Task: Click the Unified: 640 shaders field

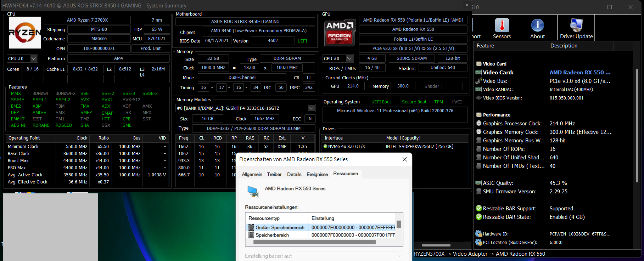Action: [x=443, y=68]
